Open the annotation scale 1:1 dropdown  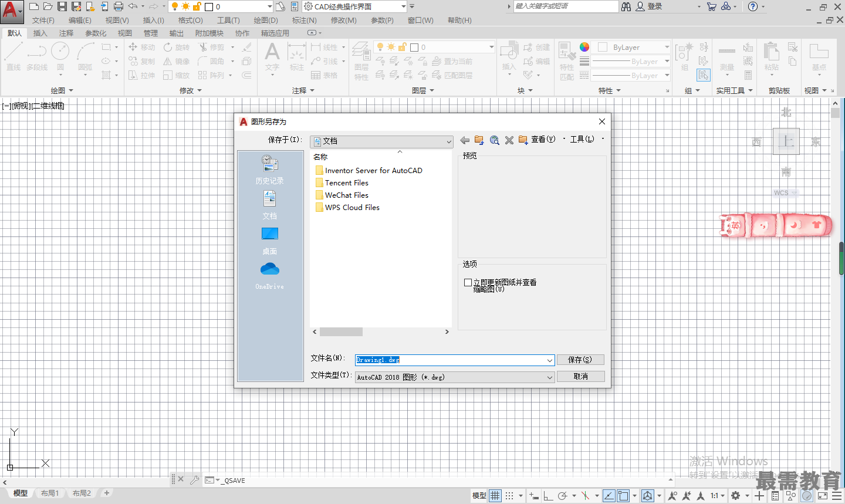click(x=718, y=496)
